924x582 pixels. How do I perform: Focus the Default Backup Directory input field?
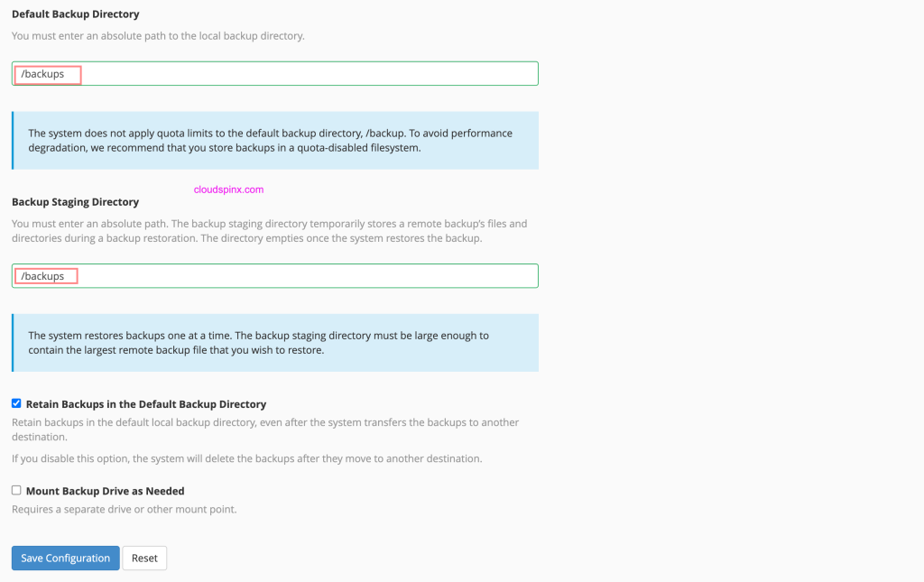307,74
